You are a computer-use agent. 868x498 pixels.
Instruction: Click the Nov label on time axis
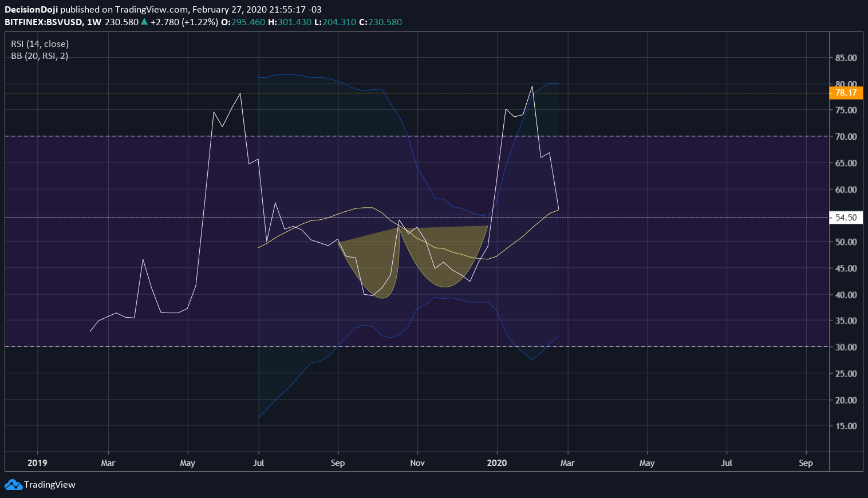[417, 463]
